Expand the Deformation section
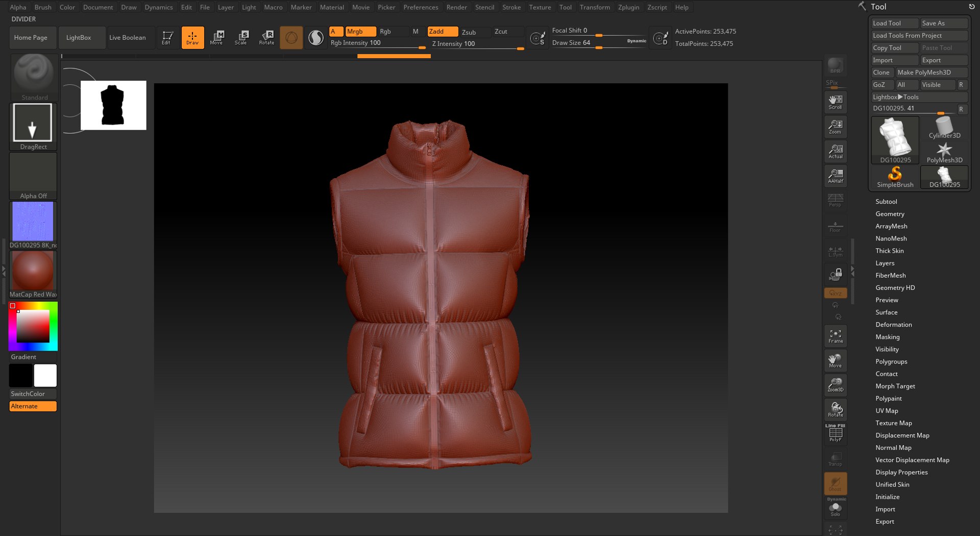 tap(893, 325)
